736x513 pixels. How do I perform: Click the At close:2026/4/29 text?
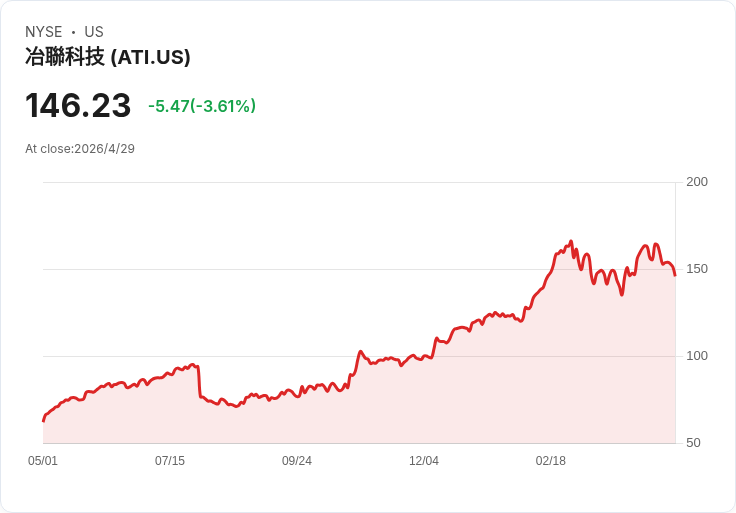[x=80, y=149]
